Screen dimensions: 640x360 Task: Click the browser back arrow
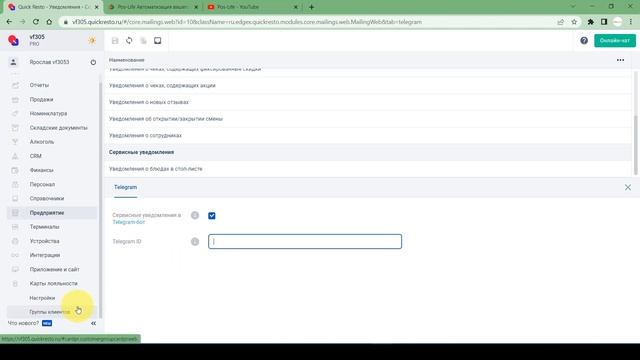pos(9,22)
